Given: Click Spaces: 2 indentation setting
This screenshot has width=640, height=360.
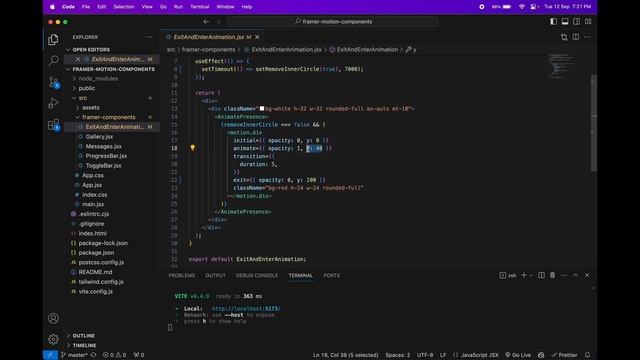Looking at the screenshot, I should 398,355.
